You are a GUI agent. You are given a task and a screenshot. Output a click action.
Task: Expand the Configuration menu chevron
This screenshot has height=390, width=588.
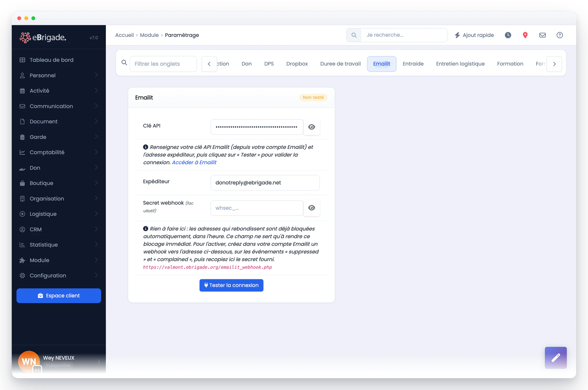pyautogui.click(x=96, y=275)
